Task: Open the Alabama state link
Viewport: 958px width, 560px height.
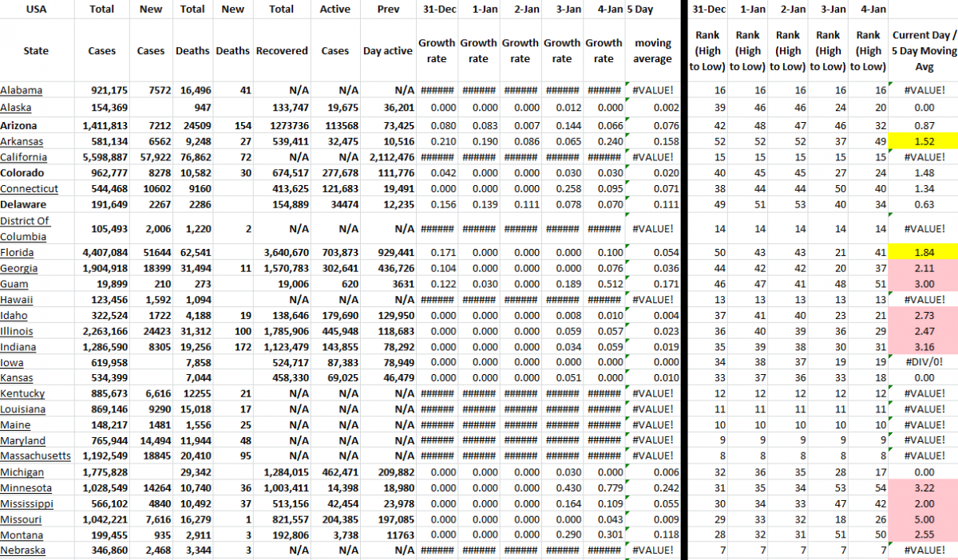Action: [22, 90]
